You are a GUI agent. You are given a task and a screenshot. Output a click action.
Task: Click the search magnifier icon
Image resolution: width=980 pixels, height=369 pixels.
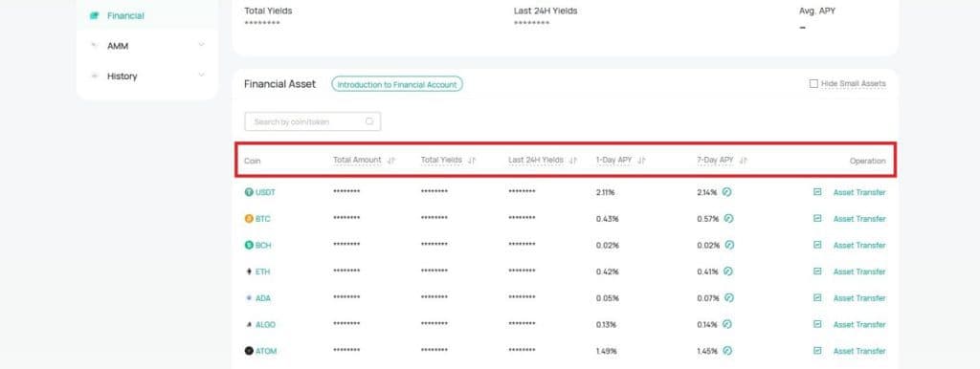click(x=369, y=121)
